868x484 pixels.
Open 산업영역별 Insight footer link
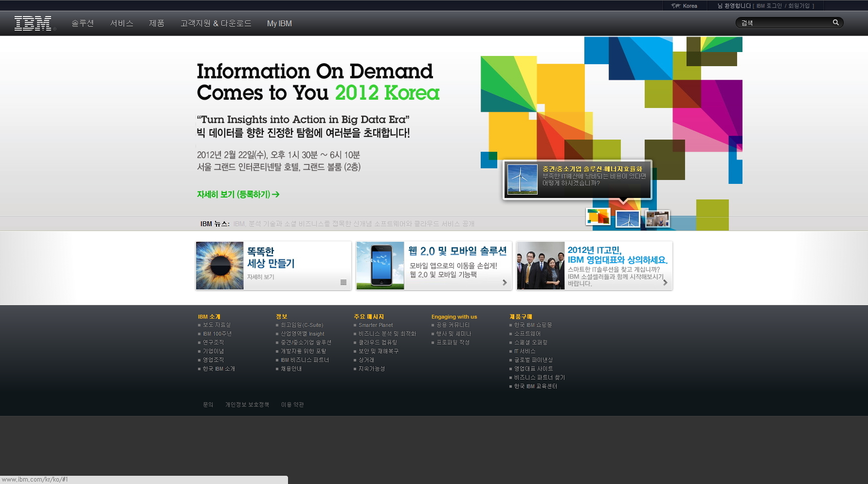coord(302,334)
